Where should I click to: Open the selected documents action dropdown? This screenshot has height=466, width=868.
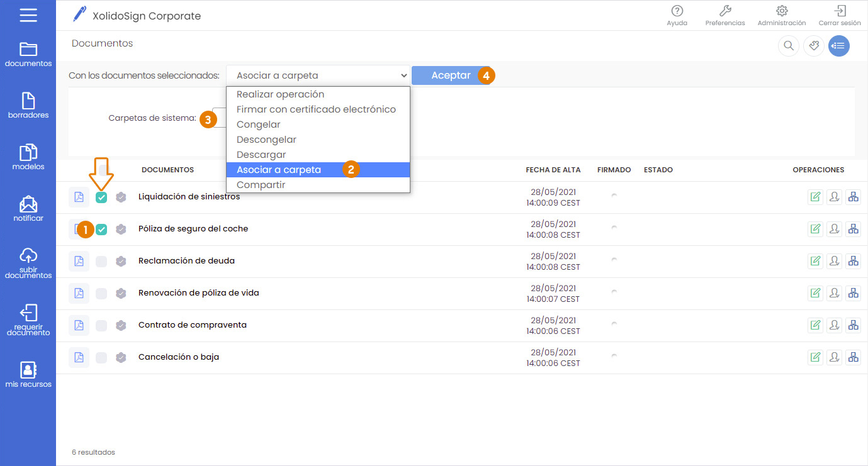coord(318,75)
